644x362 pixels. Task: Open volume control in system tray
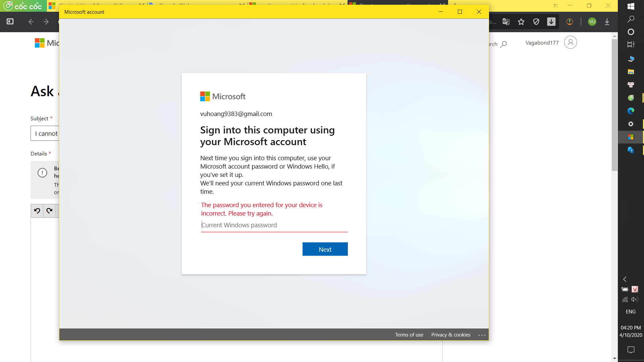(x=635, y=300)
